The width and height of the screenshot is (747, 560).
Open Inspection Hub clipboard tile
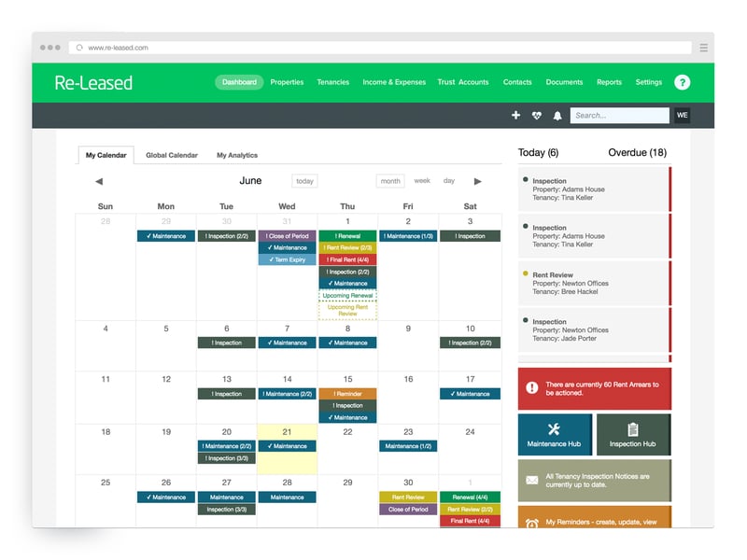click(x=632, y=434)
